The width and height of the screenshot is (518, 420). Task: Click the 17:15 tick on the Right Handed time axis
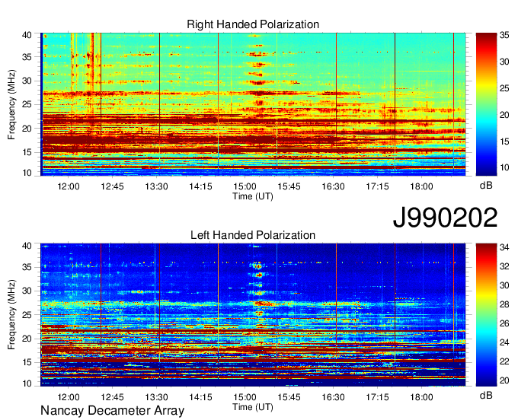[x=377, y=186]
